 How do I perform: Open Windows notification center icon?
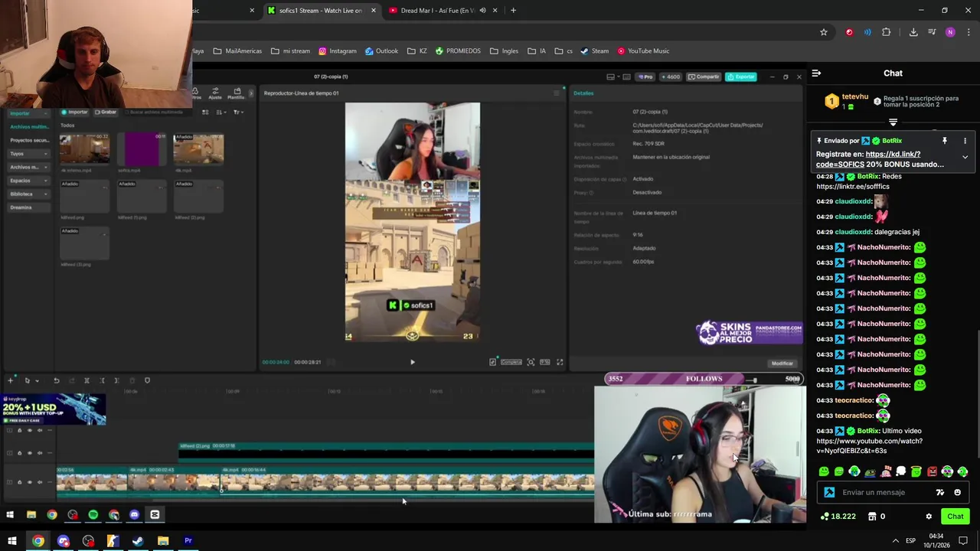point(963,541)
